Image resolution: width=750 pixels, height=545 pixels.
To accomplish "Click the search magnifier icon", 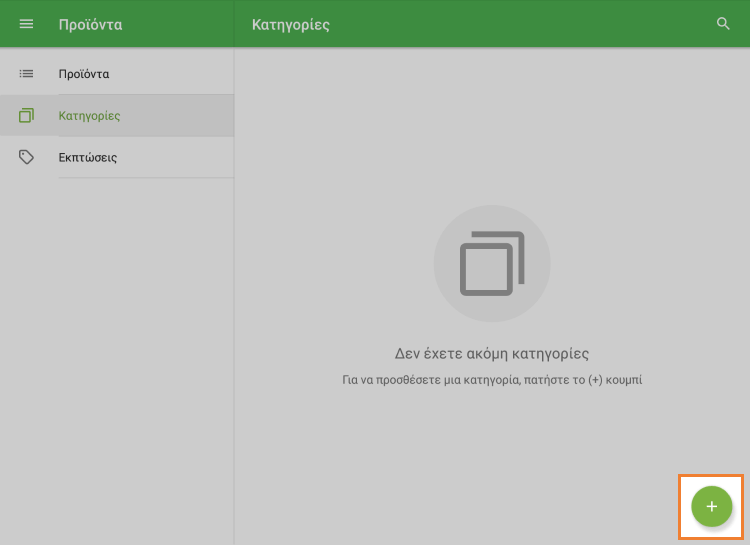I will pos(724,24).
